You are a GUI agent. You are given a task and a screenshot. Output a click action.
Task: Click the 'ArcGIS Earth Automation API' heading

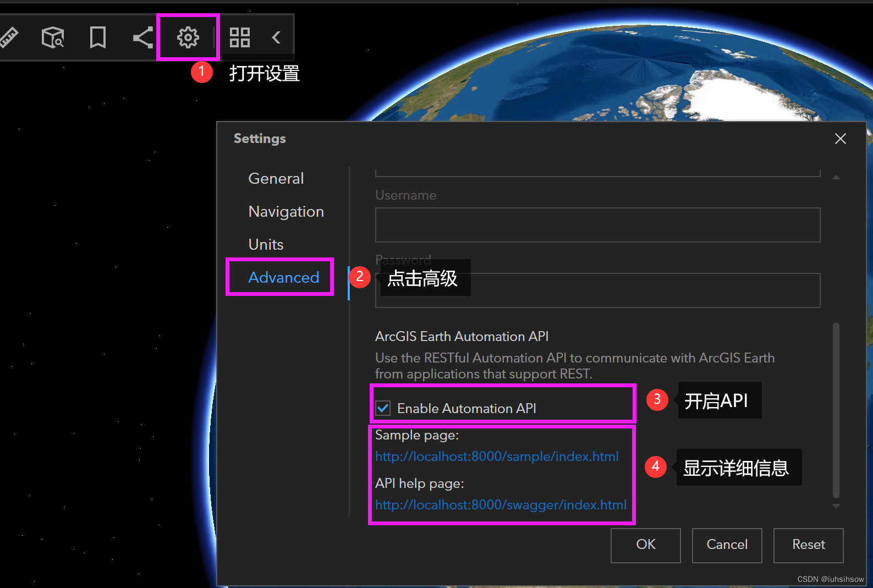point(462,336)
